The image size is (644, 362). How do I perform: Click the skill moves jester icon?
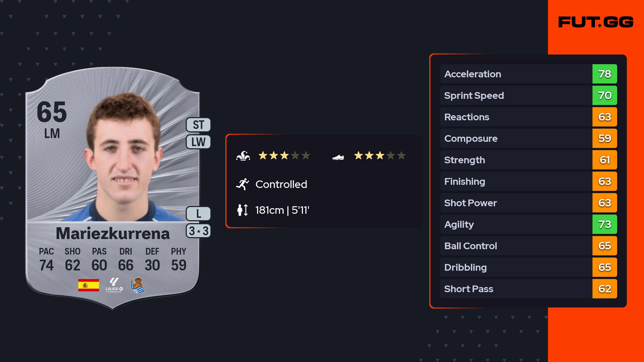point(243,156)
